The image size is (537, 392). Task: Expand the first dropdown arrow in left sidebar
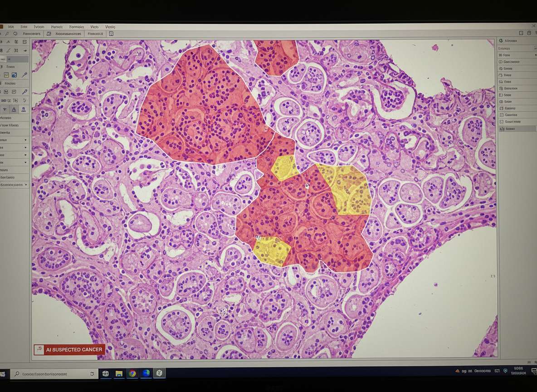click(x=25, y=140)
